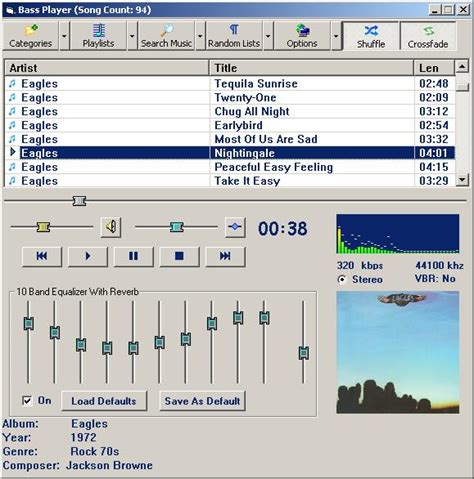The image size is (474, 479).
Task: Click the Eagles album cover art
Action: 398,352
